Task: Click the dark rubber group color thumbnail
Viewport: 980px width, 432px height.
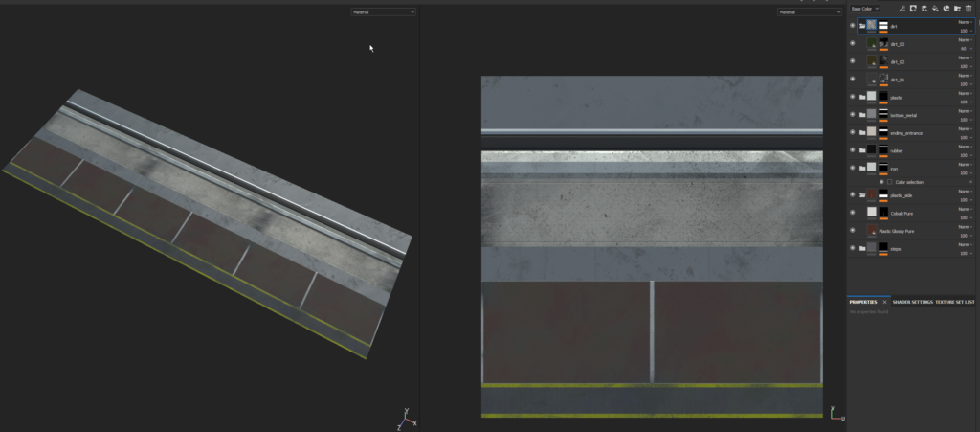Action: pyautogui.click(x=871, y=149)
